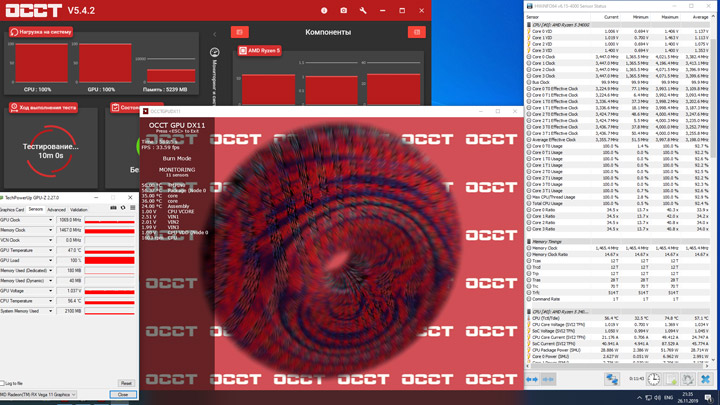
Task: Click the Reset button in GPU-Z
Action: (126, 383)
